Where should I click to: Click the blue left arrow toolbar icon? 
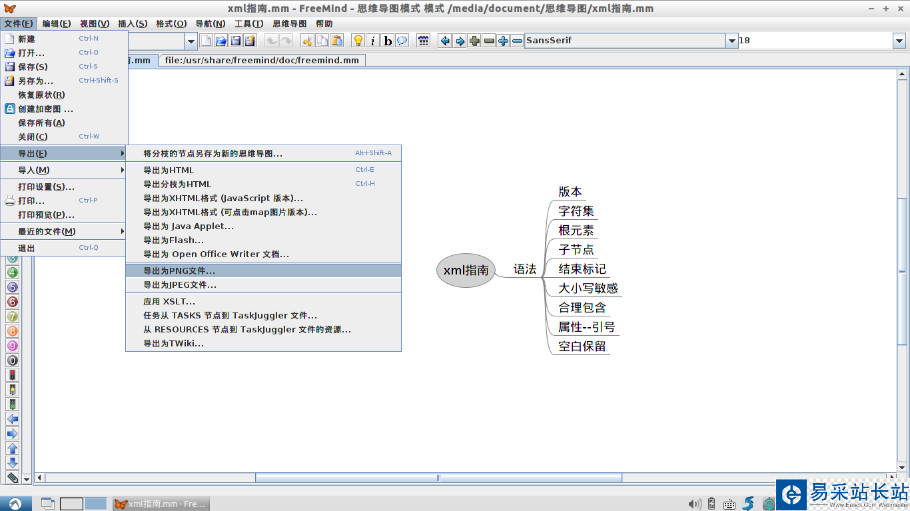(445, 40)
